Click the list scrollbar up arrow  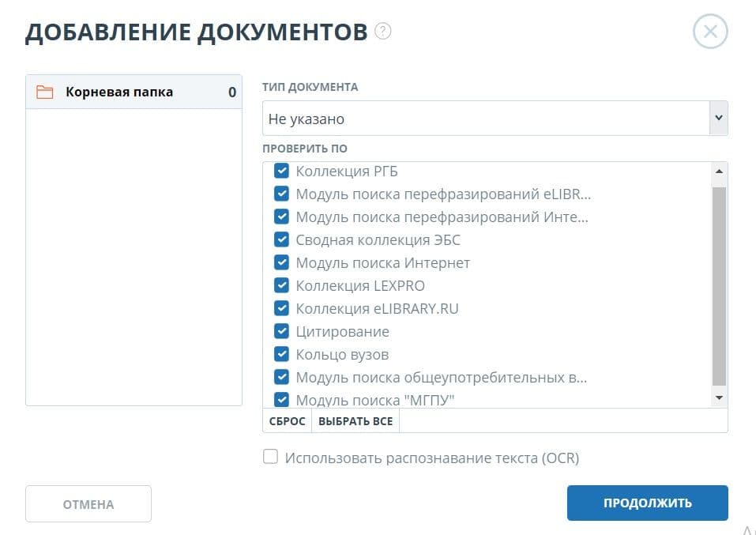[x=719, y=171]
